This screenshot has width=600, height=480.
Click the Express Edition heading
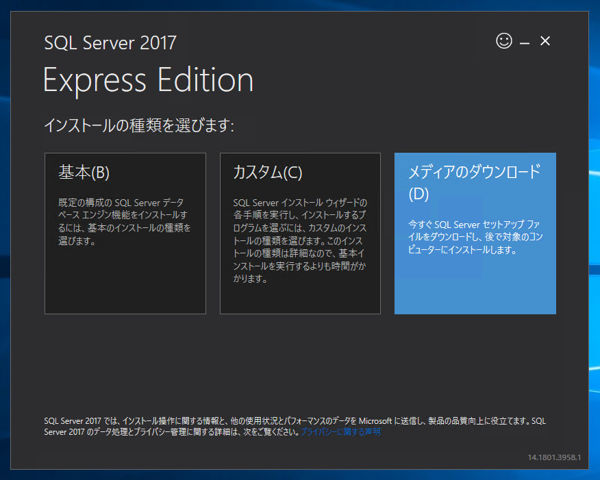pyautogui.click(x=148, y=80)
